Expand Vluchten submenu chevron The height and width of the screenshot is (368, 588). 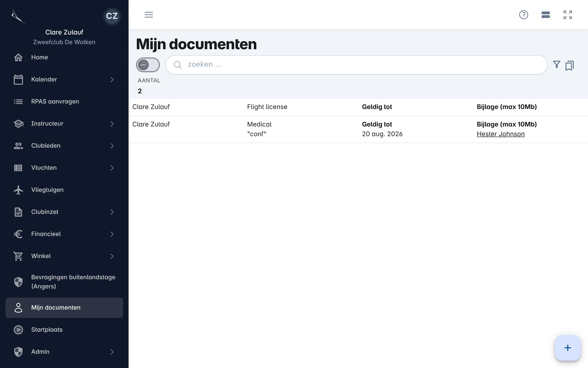tap(112, 168)
